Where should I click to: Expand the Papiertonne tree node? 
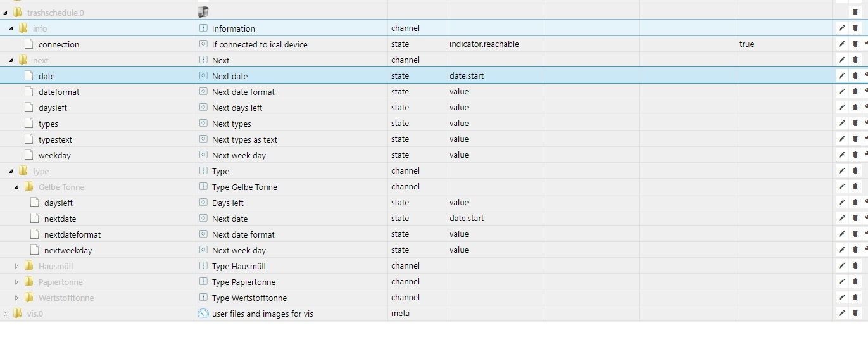click(17, 282)
